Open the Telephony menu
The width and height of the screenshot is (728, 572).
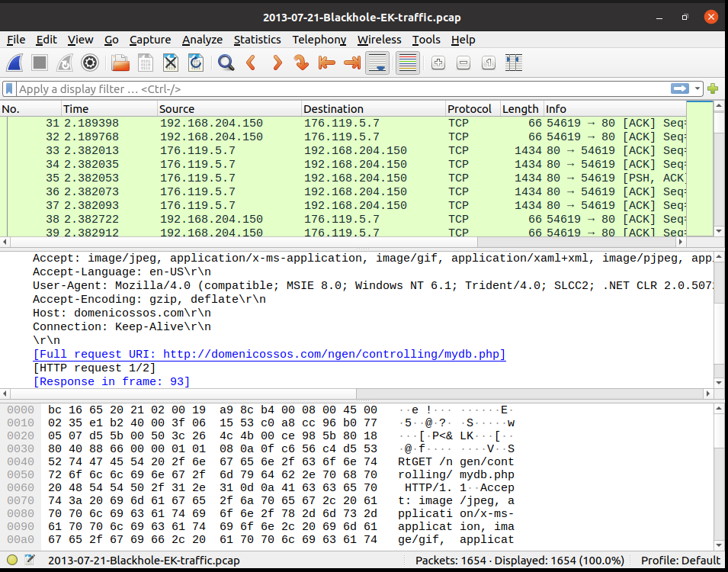point(319,40)
